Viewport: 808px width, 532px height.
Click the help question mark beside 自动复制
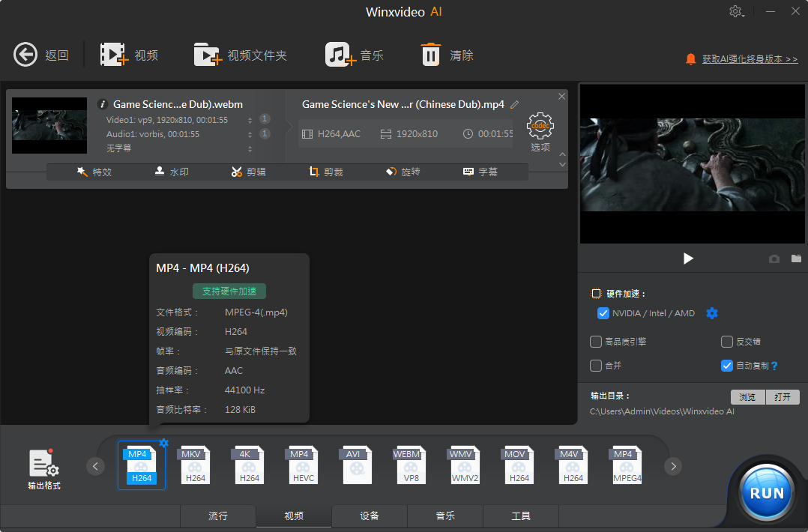[x=774, y=366]
